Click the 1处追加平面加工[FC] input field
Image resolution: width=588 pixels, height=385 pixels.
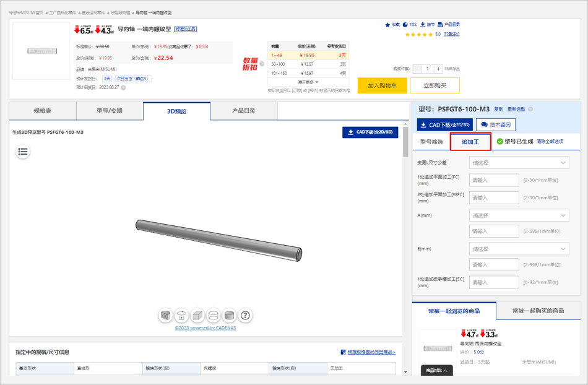tap(494, 180)
